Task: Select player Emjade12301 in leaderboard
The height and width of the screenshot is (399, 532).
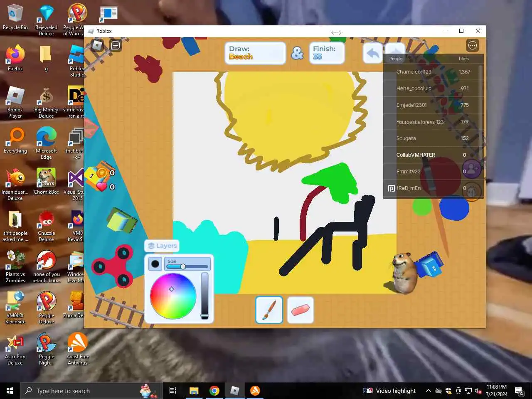Action: 433,105
